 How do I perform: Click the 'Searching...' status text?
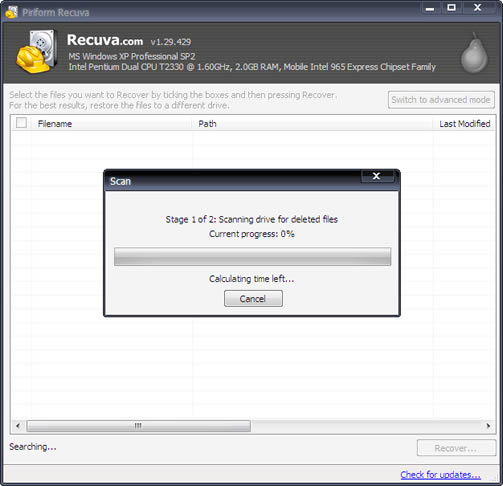pyautogui.click(x=33, y=447)
